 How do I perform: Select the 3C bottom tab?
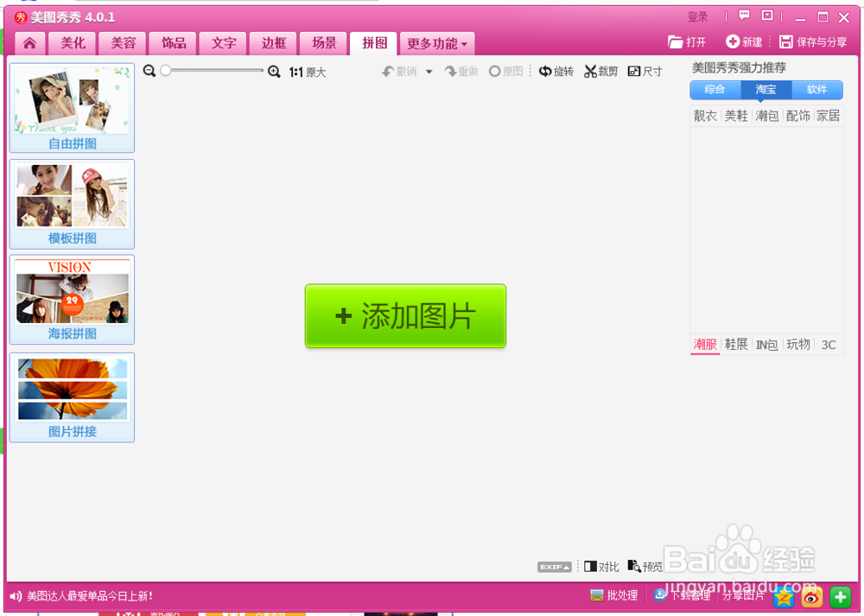(829, 345)
